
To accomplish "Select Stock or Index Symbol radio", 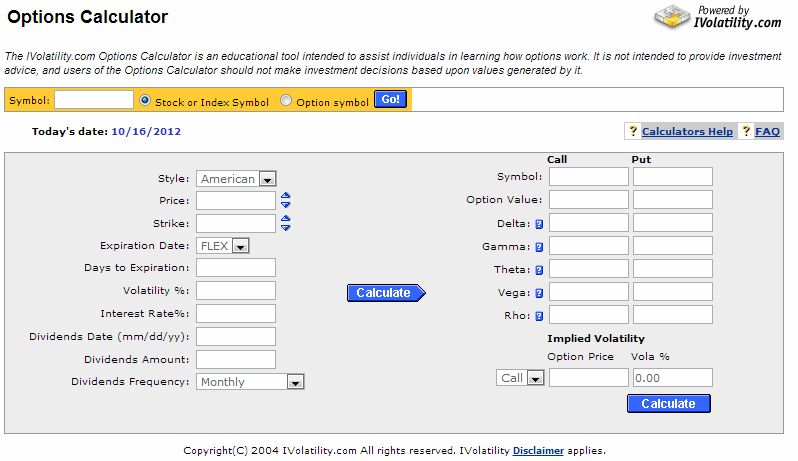I will pos(145,101).
